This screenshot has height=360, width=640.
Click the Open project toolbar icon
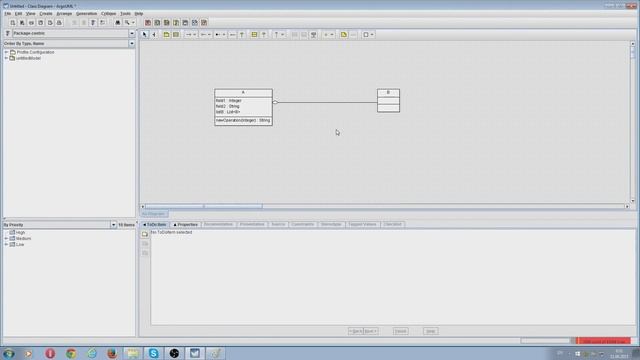[x=22, y=23]
